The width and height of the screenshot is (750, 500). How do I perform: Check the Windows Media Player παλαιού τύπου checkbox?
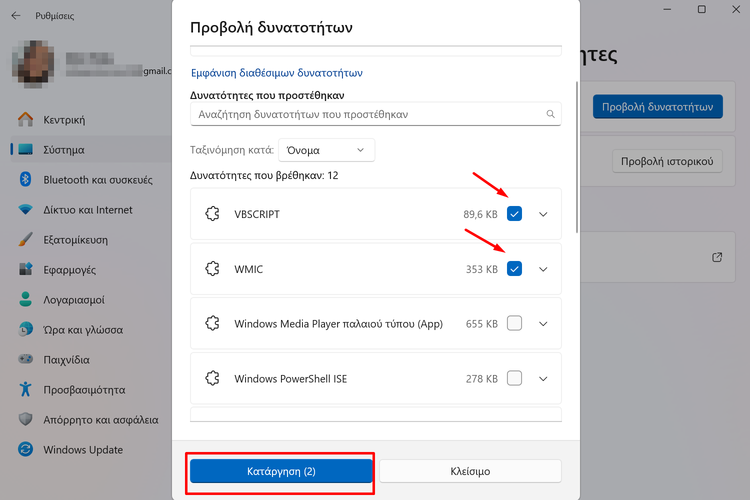[514, 323]
